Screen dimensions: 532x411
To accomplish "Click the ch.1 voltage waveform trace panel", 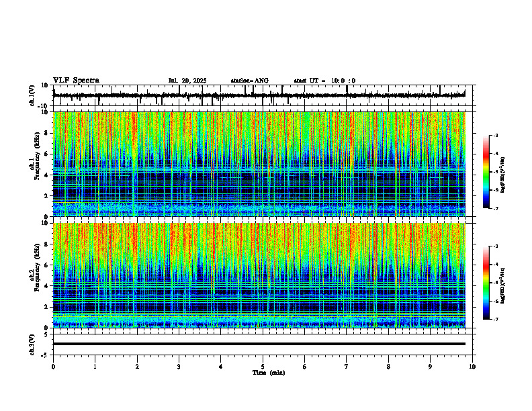I will [263, 95].
